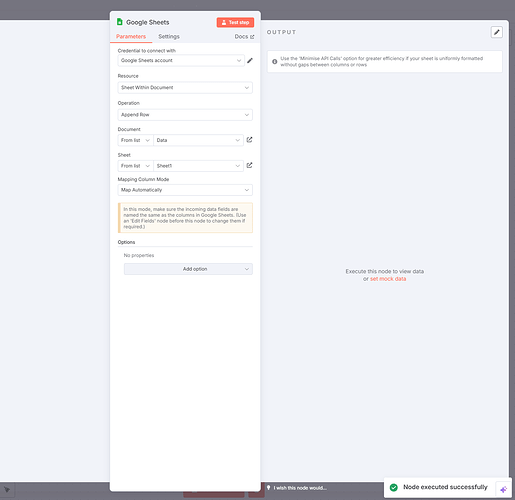Change Document mode From list dropdown
This screenshot has width=515, height=500.
(135, 140)
